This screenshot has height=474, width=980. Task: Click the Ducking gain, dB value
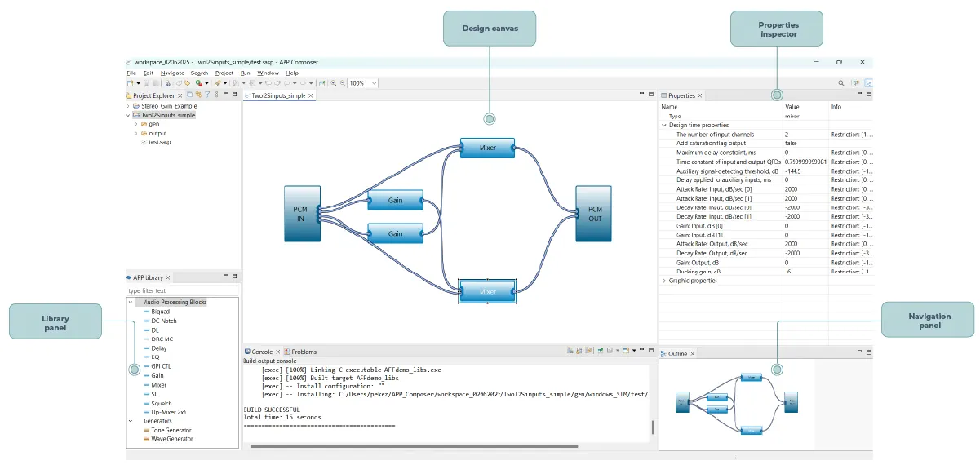(788, 271)
